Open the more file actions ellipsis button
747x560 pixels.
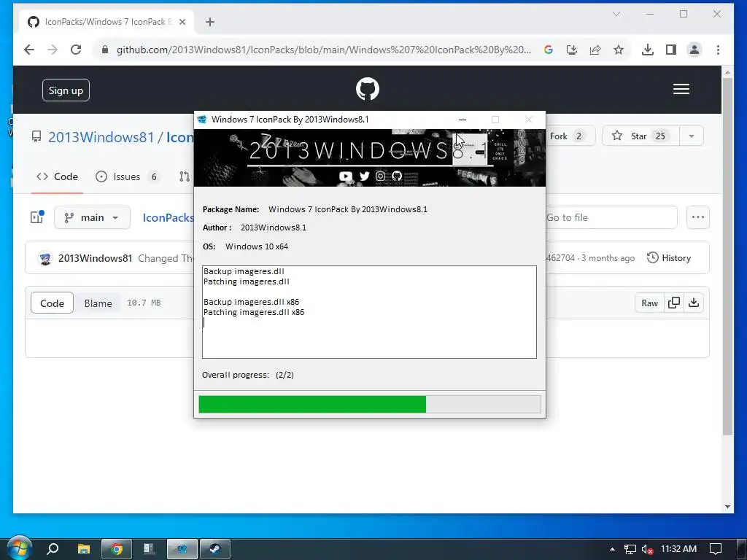pos(698,217)
